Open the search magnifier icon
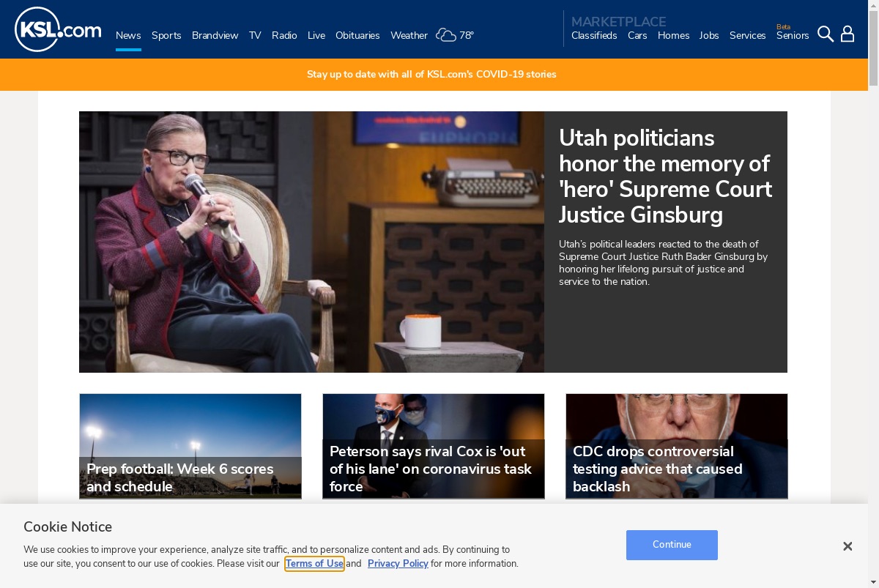Viewport: 879px width, 588px height. tap(826, 34)
